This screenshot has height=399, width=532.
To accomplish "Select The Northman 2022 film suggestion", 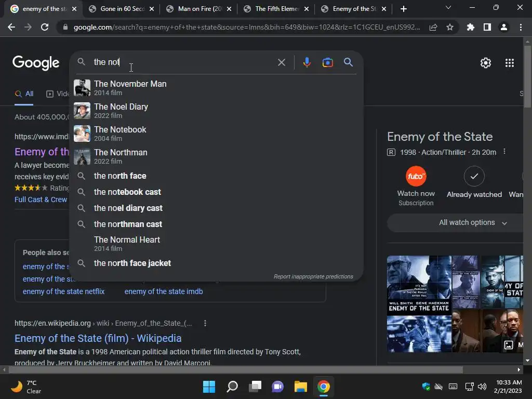I will point(217,156).
